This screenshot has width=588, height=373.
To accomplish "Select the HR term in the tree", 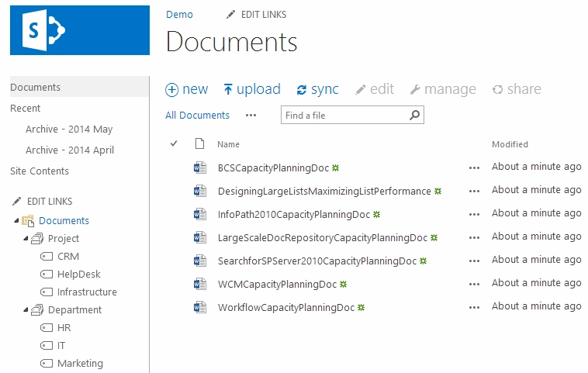I will [64, 328].
